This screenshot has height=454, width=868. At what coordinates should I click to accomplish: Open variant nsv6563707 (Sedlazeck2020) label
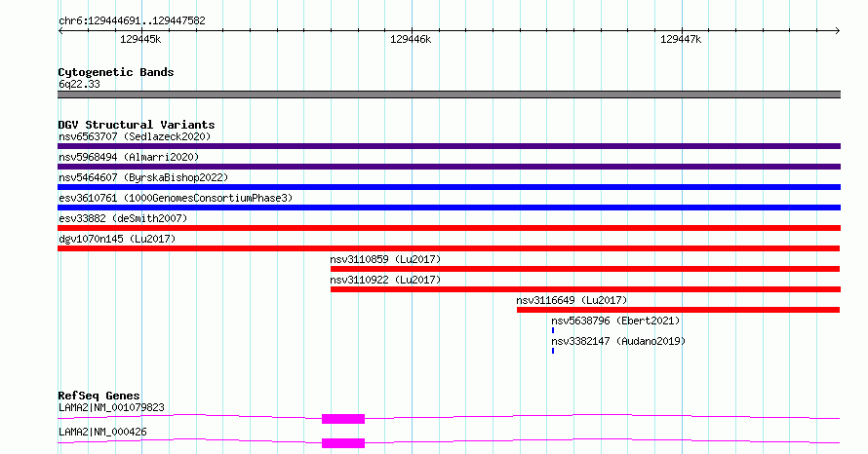(135, 136)
